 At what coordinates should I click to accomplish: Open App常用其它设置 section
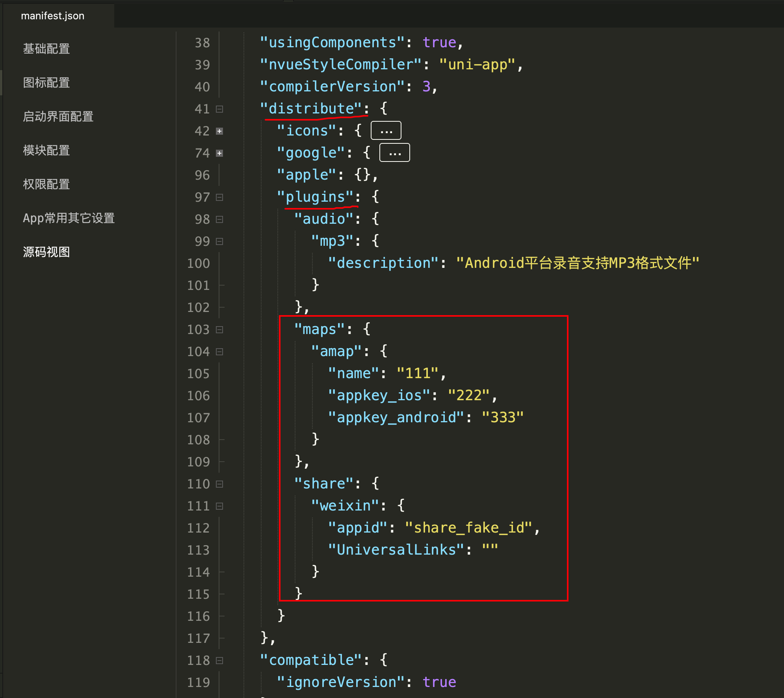(69, 218)
